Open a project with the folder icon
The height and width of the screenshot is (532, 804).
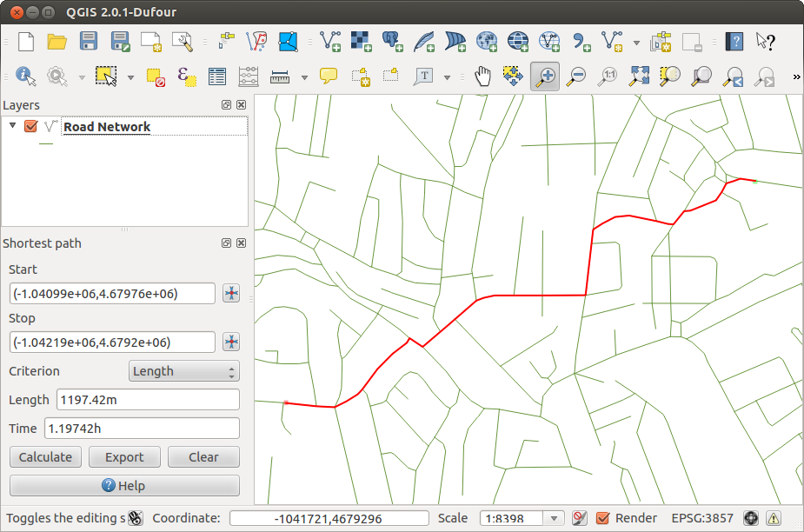(x=57, y=41)
